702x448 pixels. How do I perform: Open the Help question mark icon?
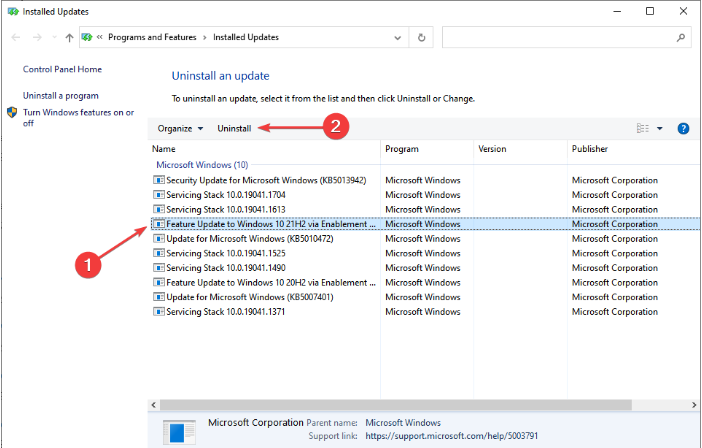pos(683,128)
